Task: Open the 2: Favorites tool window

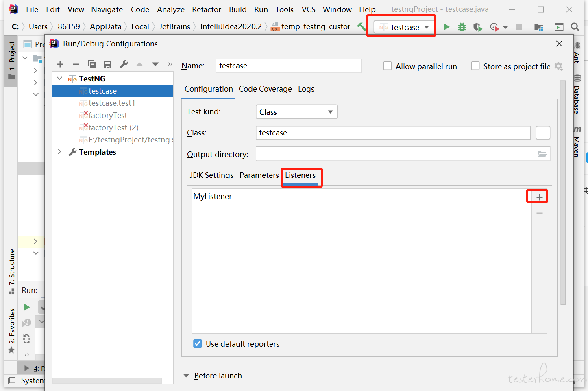Action: tap(11, 331)
